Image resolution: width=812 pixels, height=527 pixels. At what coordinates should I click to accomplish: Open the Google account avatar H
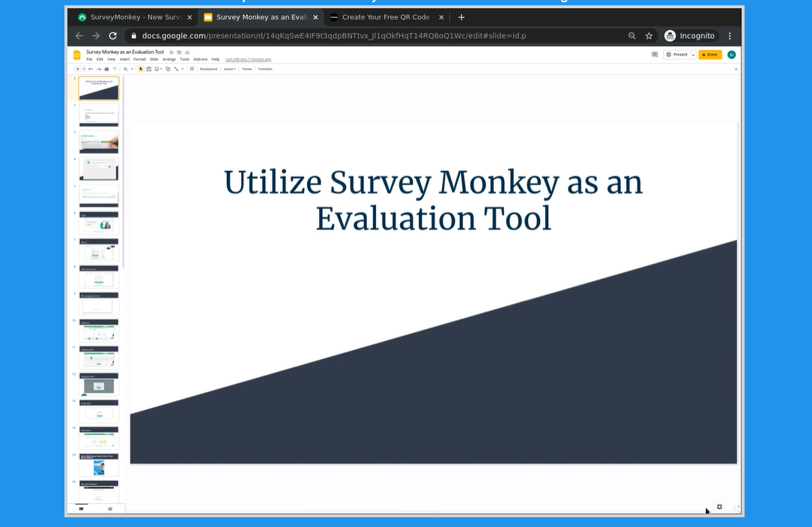tap(732, 55)
